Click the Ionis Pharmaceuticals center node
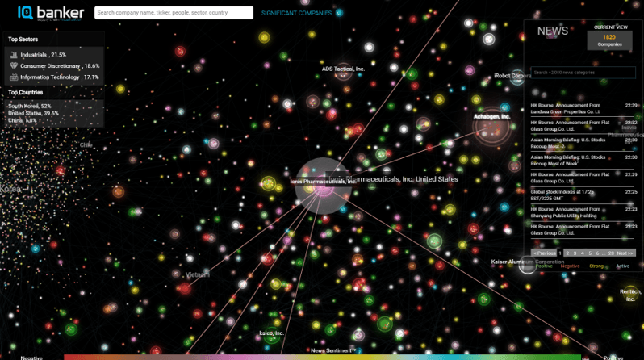This screenshot has width=644, height=360. click(323, 186)
